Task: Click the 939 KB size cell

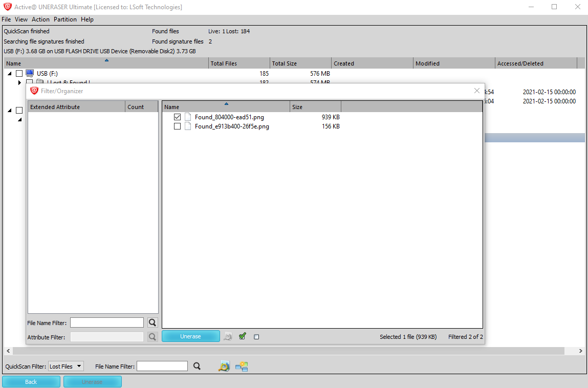Action: [331, 117]
